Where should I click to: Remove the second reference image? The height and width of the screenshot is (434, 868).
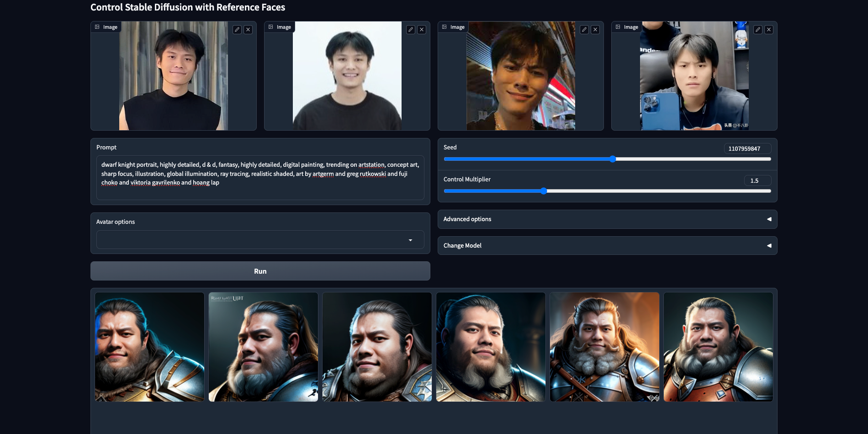(422, 30)
